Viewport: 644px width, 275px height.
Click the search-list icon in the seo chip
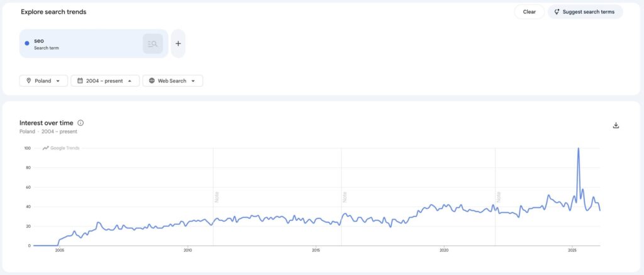[152, 43]
